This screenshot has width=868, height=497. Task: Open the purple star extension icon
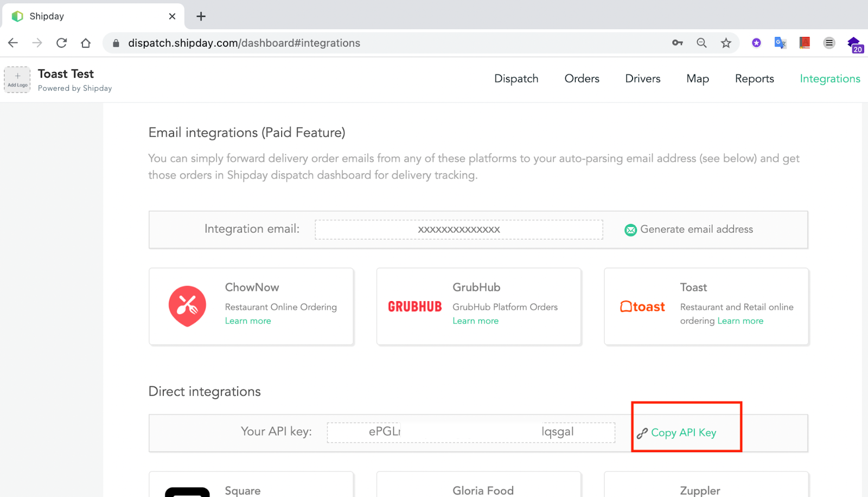click(756, 43)
